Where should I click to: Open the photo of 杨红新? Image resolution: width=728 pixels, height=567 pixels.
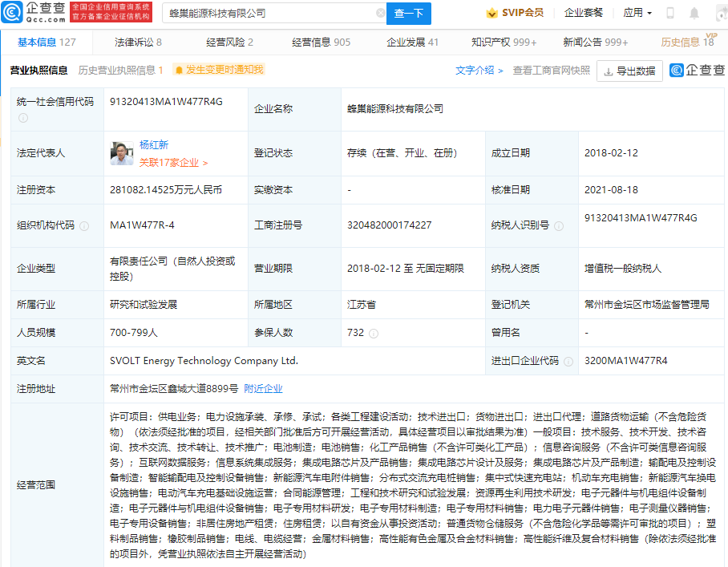pyautogui.click(x=122, y=153)
